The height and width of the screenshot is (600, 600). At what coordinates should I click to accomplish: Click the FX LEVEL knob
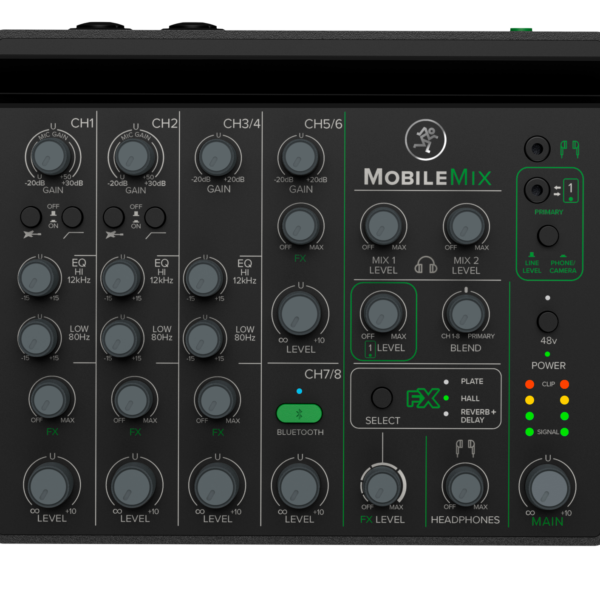pos(383,486)
